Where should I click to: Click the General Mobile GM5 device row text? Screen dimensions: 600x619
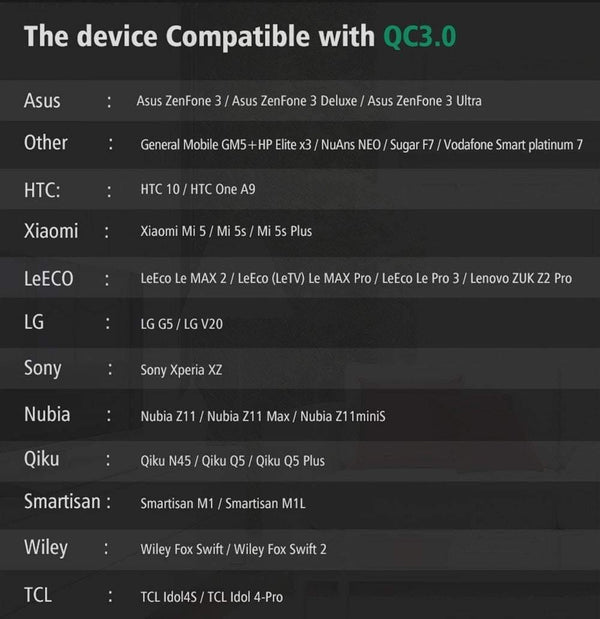pos(362,145)
